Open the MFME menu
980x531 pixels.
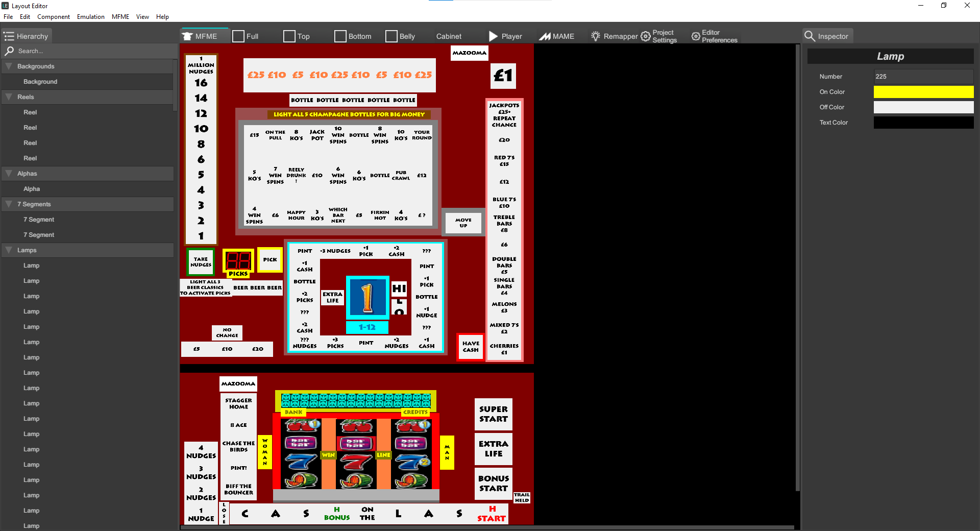120,17
